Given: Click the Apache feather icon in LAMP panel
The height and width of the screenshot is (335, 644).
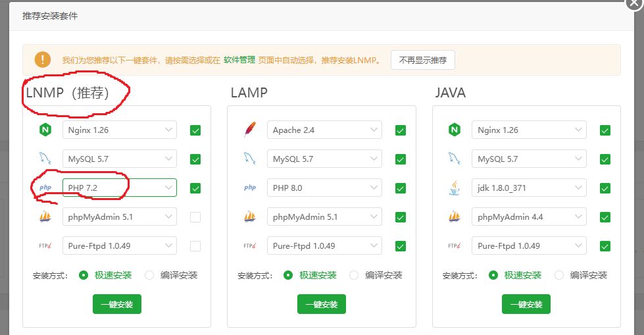Looking at the screenshot, I should tap(250, 130).
